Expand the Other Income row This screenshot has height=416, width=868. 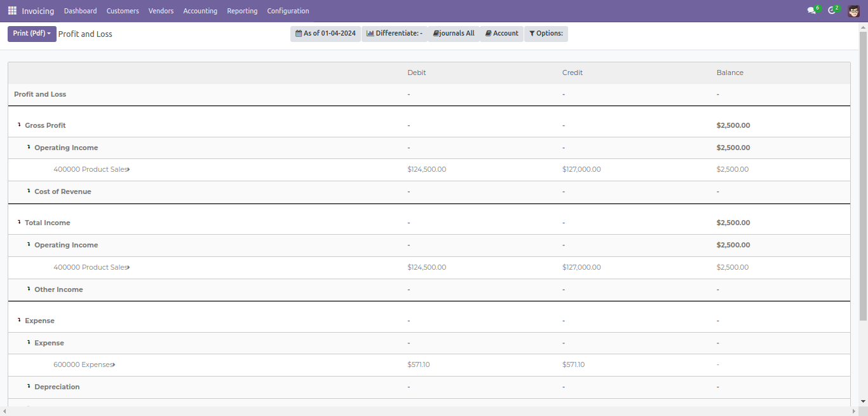click(29, 289)
